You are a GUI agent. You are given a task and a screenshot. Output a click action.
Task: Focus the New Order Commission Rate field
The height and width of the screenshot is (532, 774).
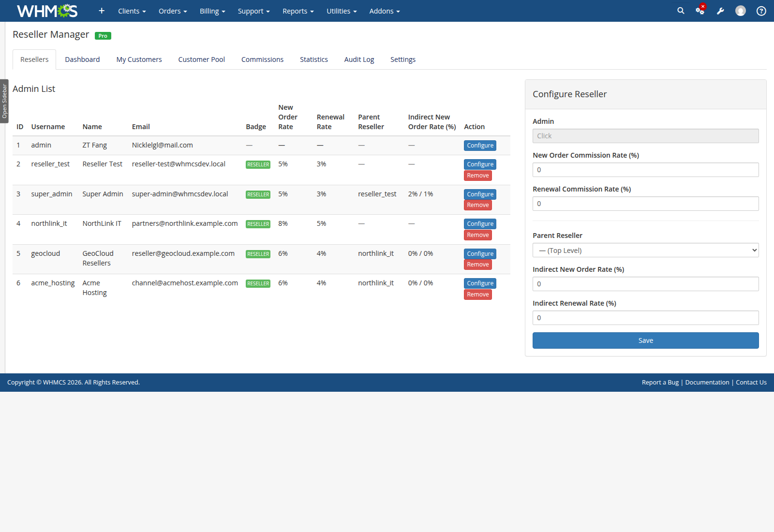click(x=645, y=170)
